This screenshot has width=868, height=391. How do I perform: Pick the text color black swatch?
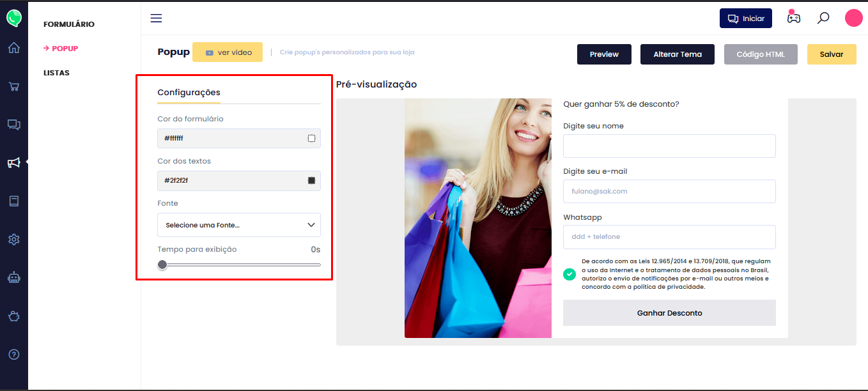[x=311, y=181]
